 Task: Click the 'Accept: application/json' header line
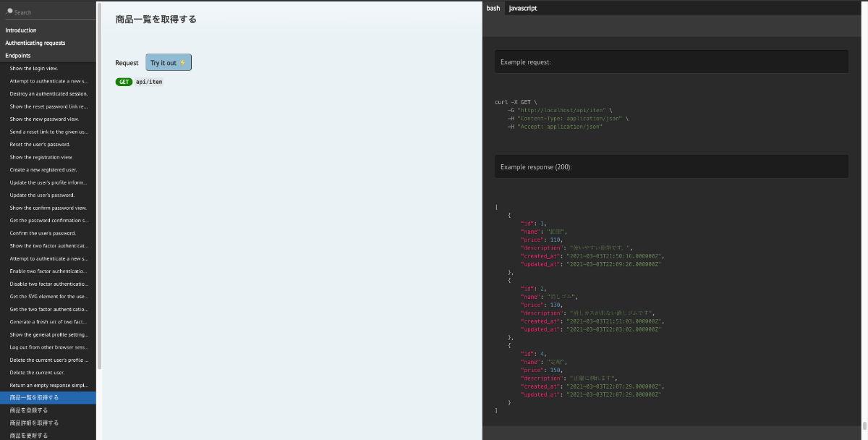(556, 126)
